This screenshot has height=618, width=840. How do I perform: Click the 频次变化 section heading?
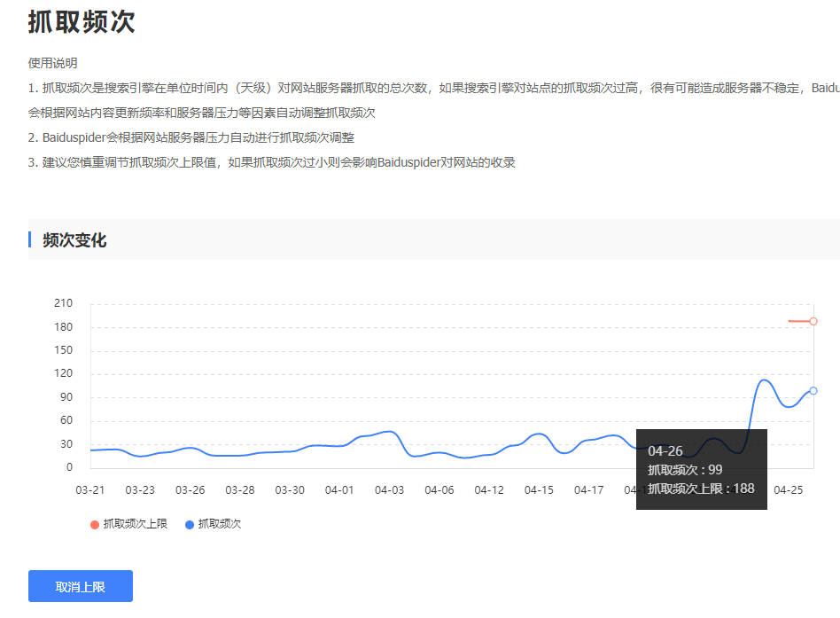(74, 240)
